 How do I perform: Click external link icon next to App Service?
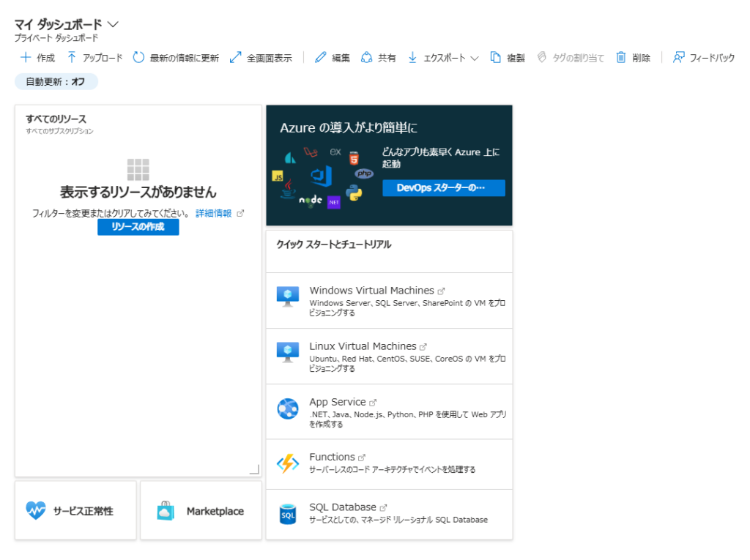pyautogui.click(x=373, y=403)
